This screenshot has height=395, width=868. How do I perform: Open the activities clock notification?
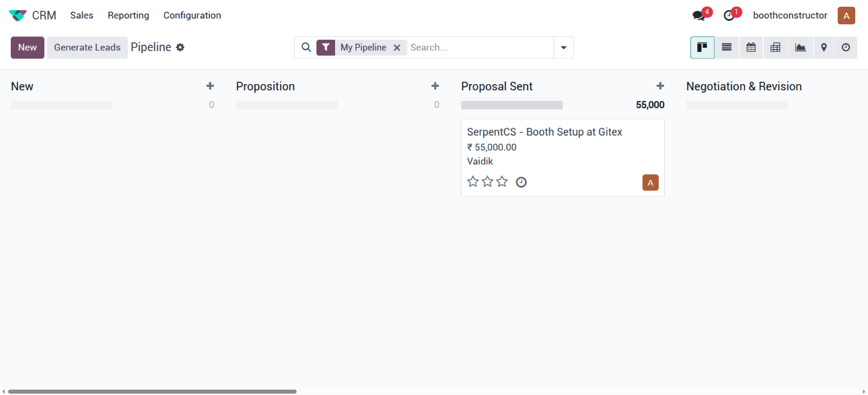click(x=729, y=15)
